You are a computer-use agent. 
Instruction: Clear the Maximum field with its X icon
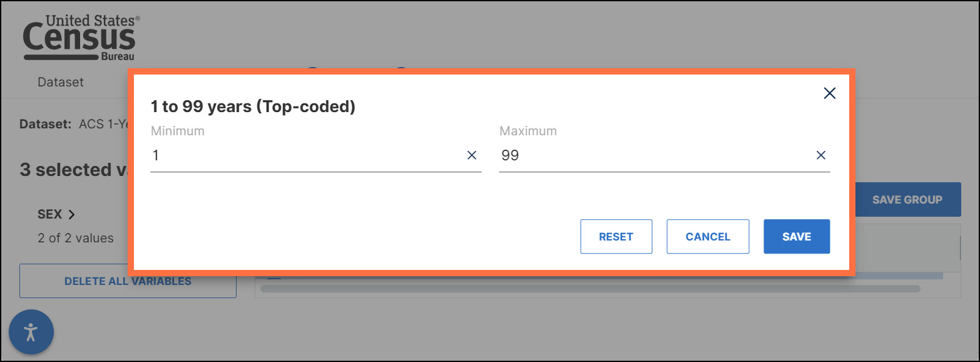821,155
